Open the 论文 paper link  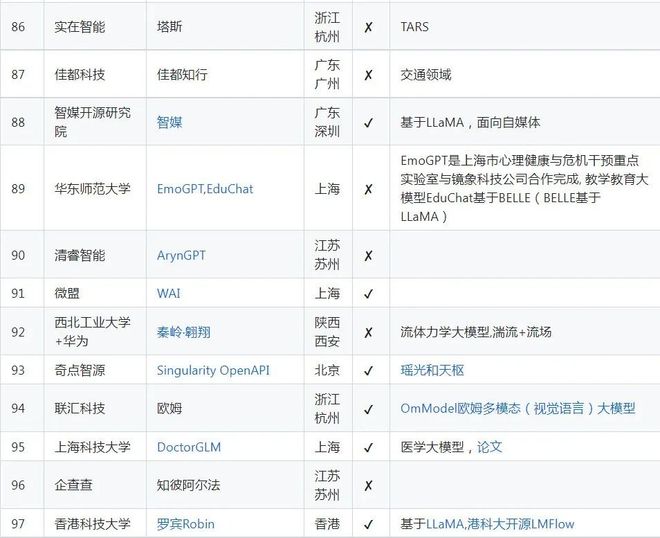click(490, 447)
